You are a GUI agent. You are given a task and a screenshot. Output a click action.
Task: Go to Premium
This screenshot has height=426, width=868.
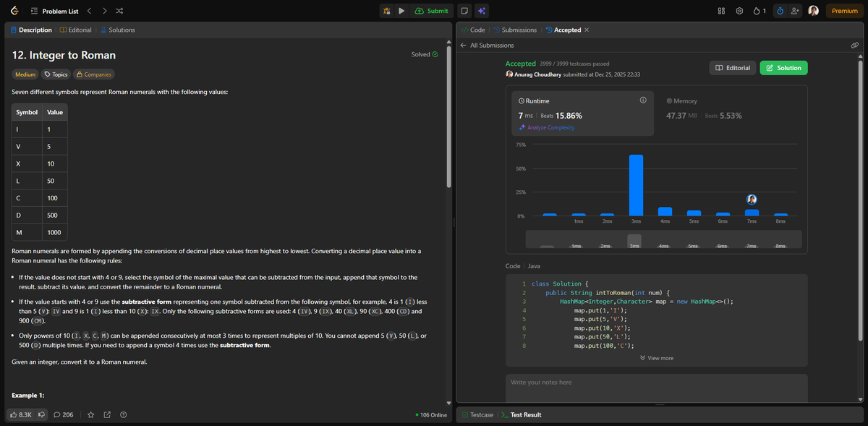point(844,11)
